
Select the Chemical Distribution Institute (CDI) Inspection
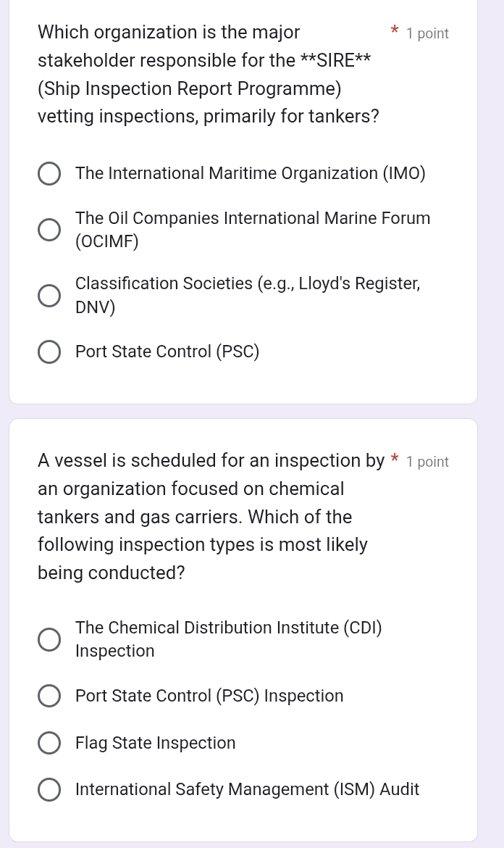pos(49,639)
